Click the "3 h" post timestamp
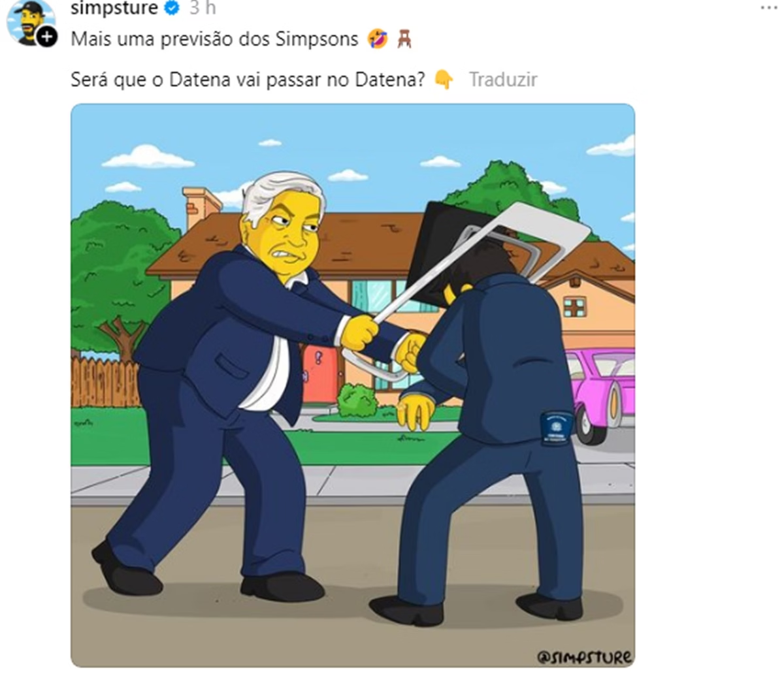784x689 pixels. 203,8
